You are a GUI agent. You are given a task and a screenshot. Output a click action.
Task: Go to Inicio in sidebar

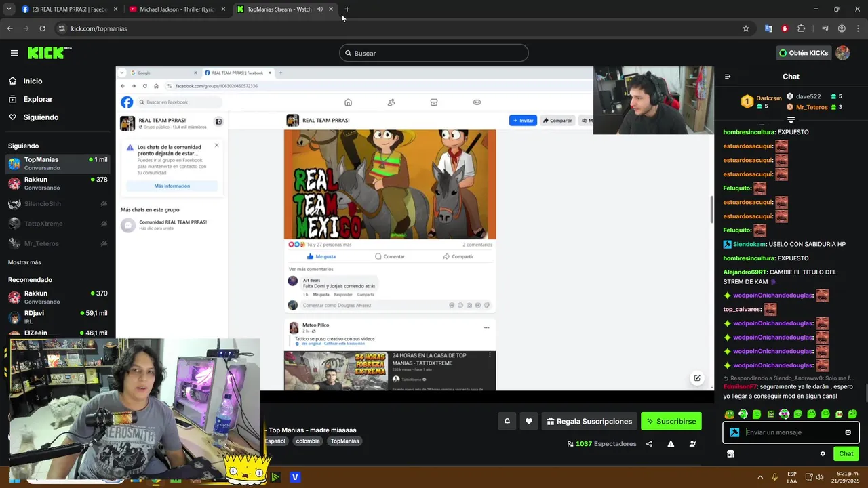(25, 81)
